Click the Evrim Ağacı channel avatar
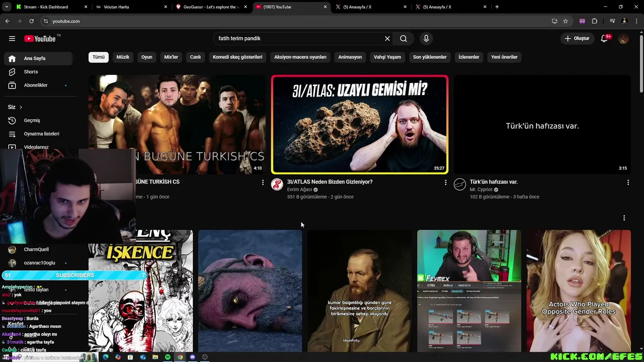The width and height of the screenshot is (644, 362). pyautogui.click(x=277, y=185)
